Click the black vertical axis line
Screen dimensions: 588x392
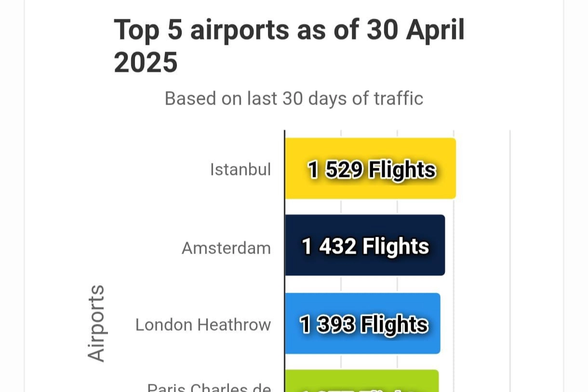click(285, 261)
